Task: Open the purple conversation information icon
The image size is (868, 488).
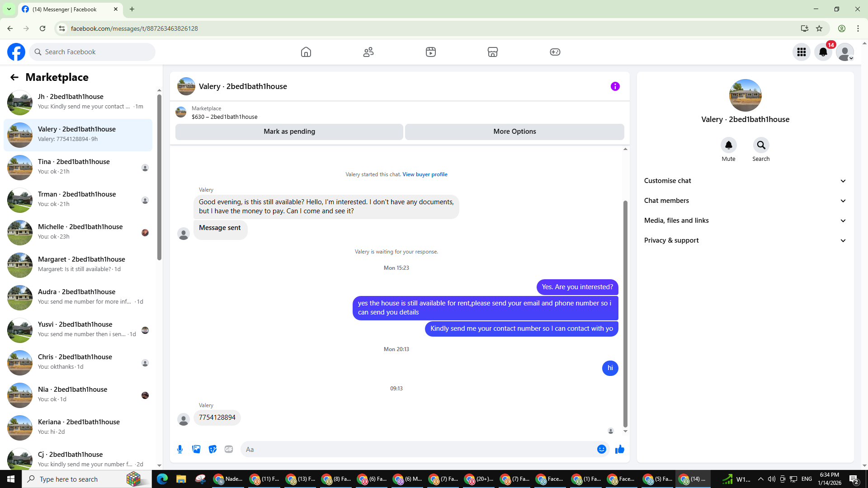Action: tap(615, 86)
